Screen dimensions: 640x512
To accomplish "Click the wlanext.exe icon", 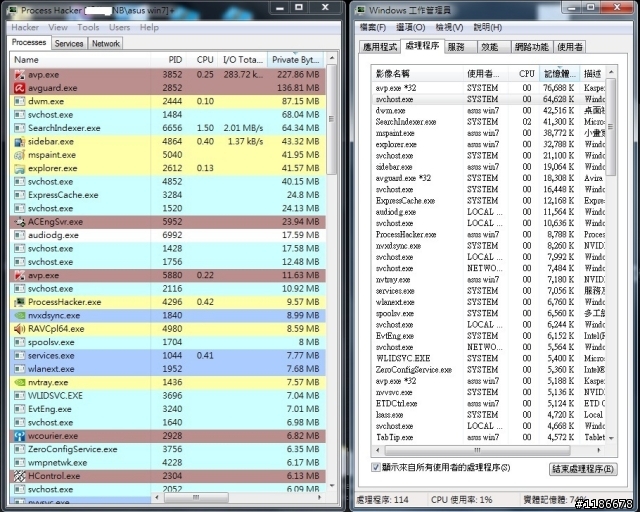I will 19,369.
